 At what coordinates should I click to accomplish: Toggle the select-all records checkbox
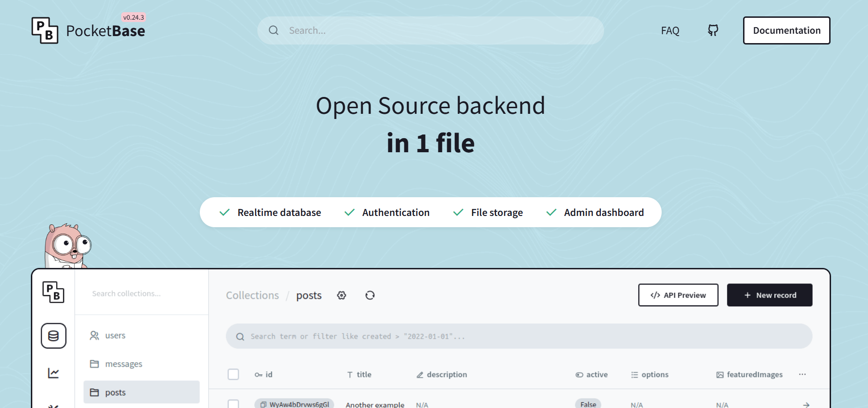[233, 374]
